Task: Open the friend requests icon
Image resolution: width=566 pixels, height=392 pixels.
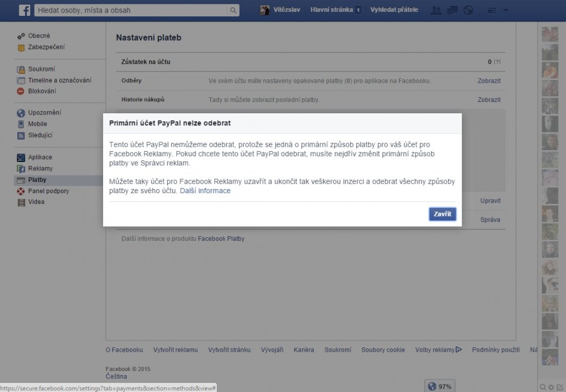Action: click(x=436, y=10)
